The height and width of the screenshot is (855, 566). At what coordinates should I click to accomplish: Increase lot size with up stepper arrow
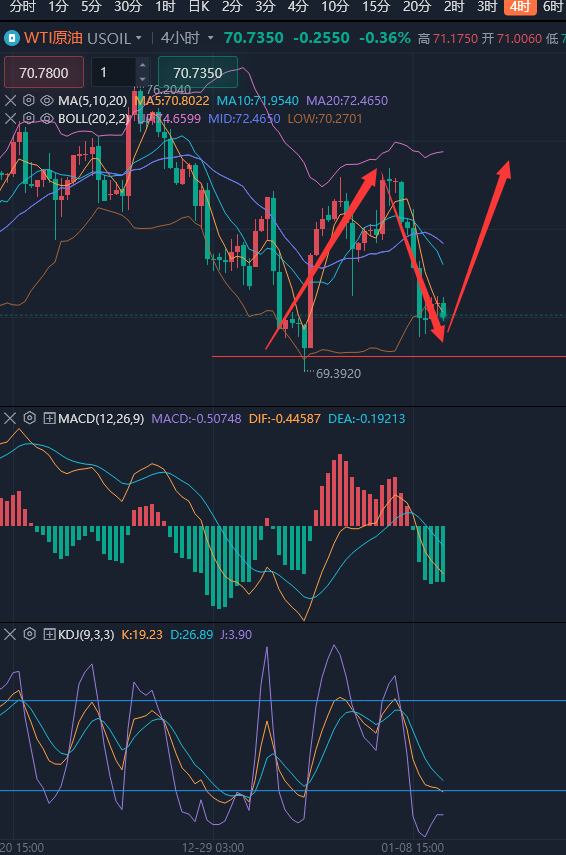tap(142, 65)
